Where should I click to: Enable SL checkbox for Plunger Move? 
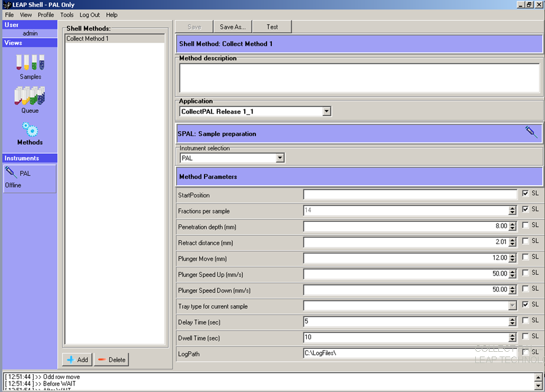(x=525, y=257)
